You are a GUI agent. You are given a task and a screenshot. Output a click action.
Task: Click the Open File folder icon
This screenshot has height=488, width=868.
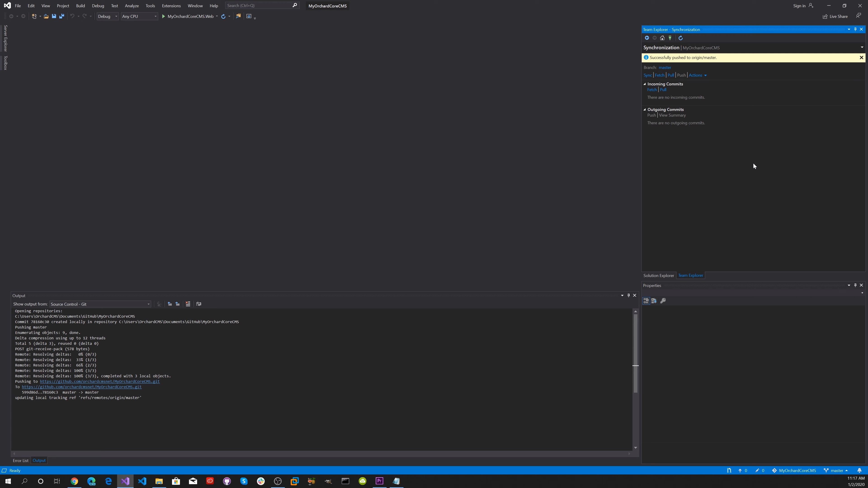46,16
